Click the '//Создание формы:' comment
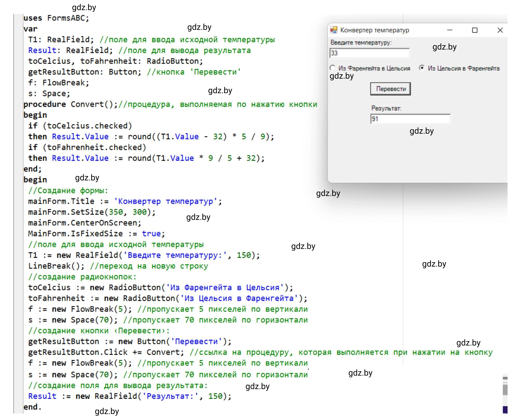This screenshot has width=526, height=420. tap(68, 191)
